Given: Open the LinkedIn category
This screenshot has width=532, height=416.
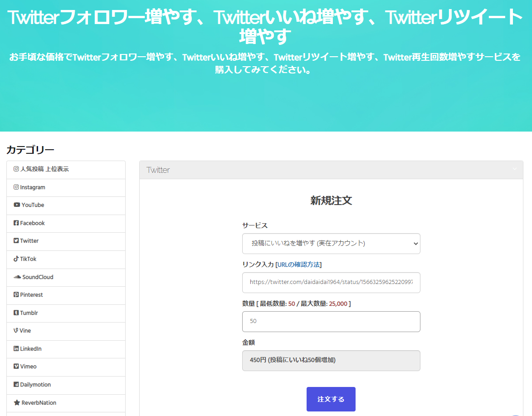Looking at the screenshot, I should point(30,349).
